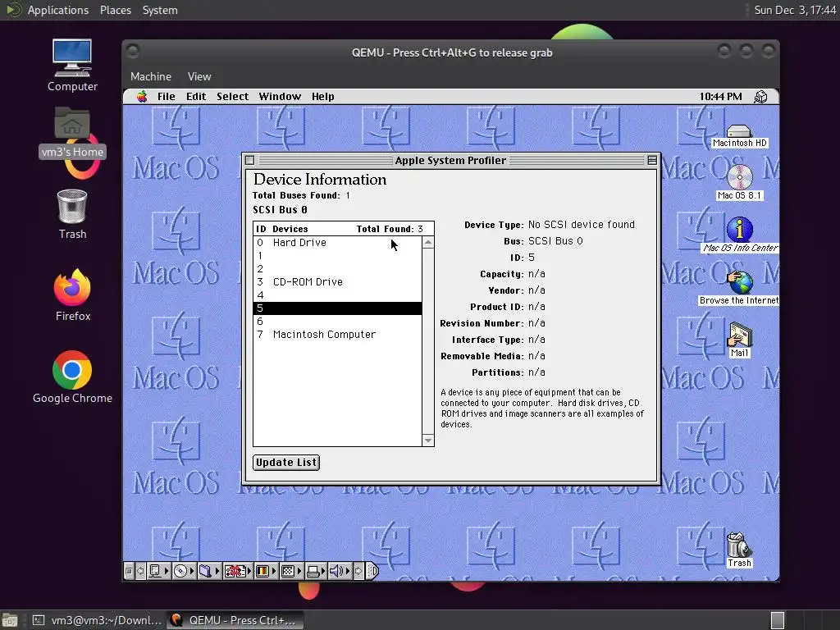Select Macintosh Computer at ID 7
Viewport: 840px width, 630px height.
point(337,335)
